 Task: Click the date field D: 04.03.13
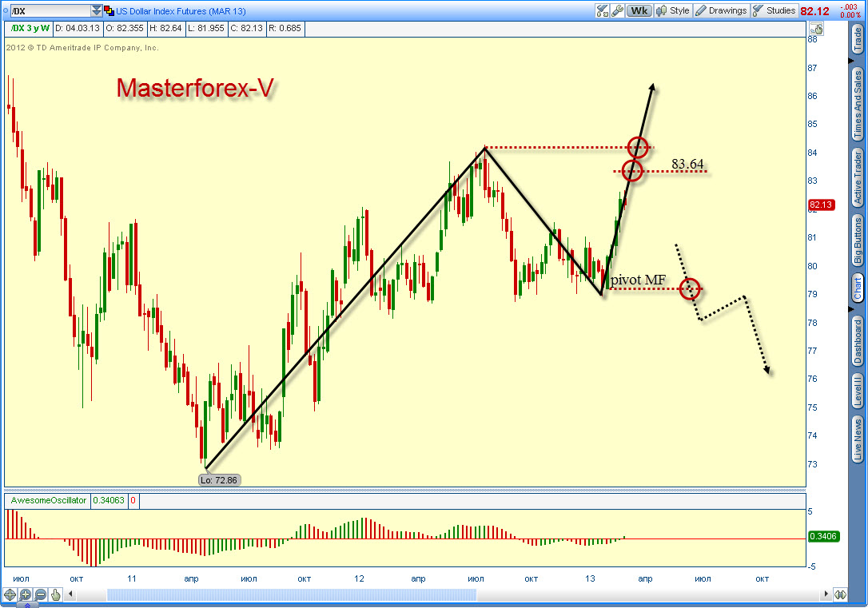pyautogui.click(x=78, y=28)
